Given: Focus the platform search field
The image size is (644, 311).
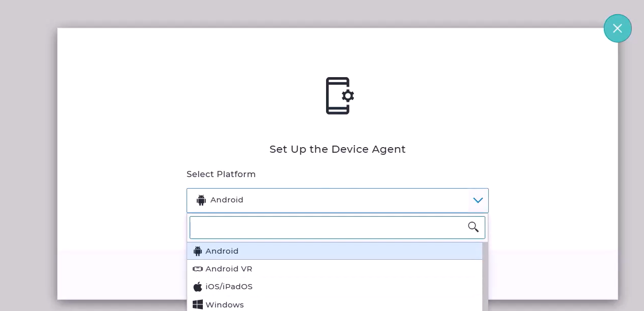Looking at the screenshot, I should pos(337,227).
